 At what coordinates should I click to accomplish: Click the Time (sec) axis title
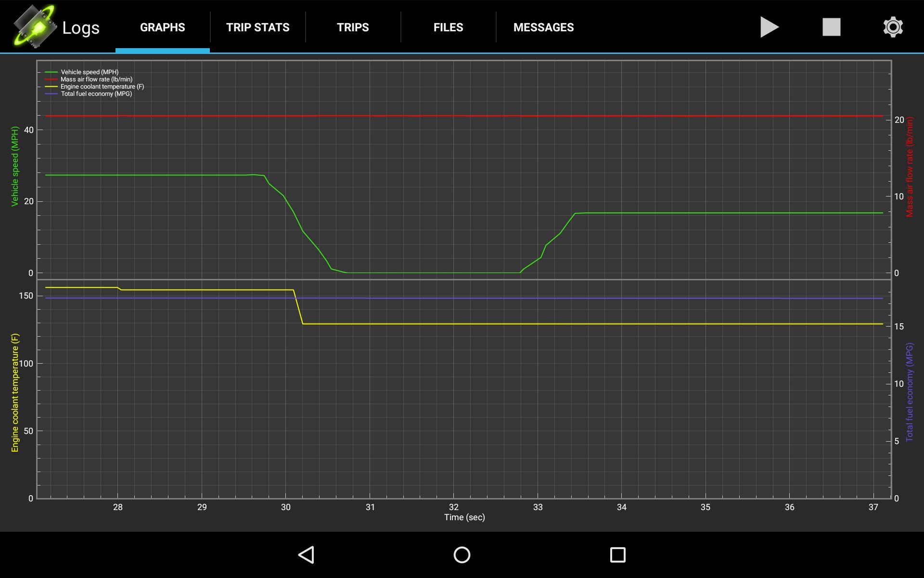(464, 517)
